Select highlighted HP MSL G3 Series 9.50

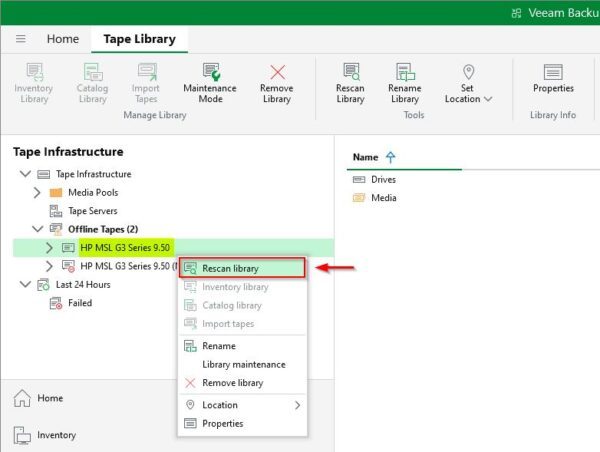point(125,248)
